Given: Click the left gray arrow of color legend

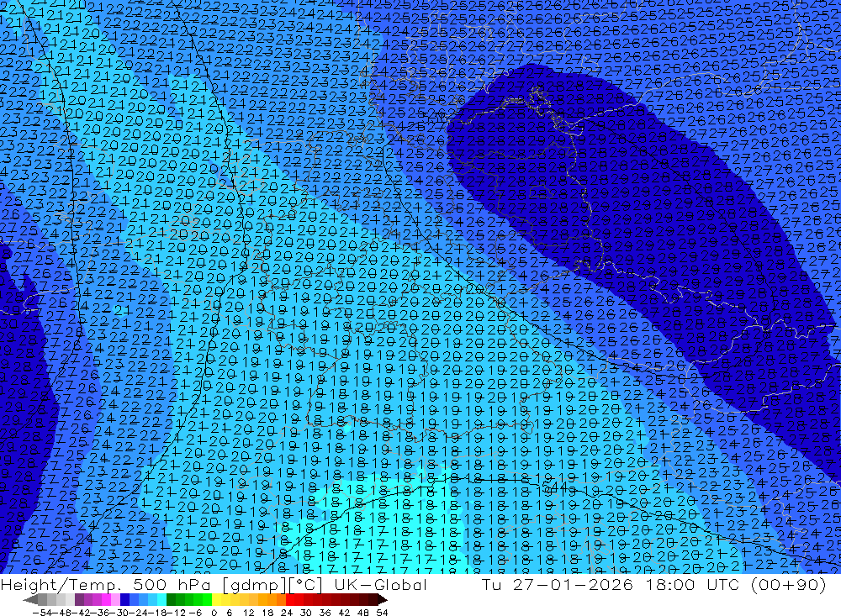Looking at the screenshot, I should (30, 600).
